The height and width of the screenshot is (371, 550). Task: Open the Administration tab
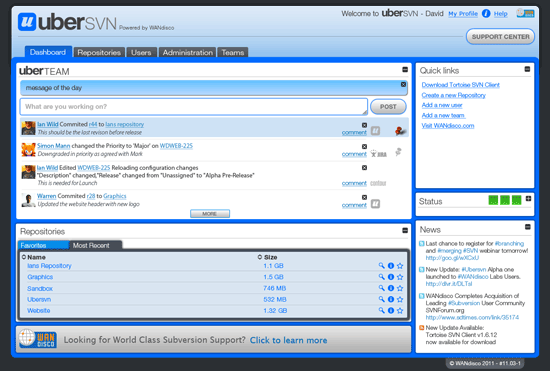tap(188, 52)
